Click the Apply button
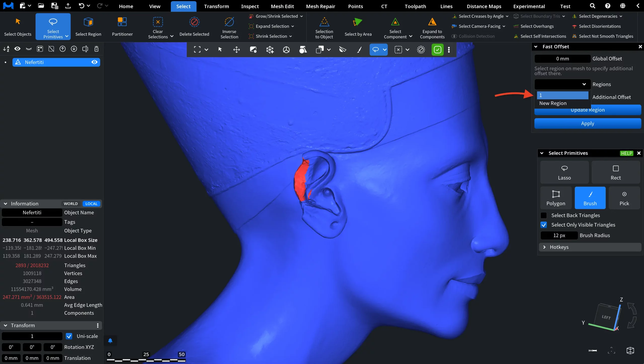The width and height of the screenshot is (644, 364). 588,123
